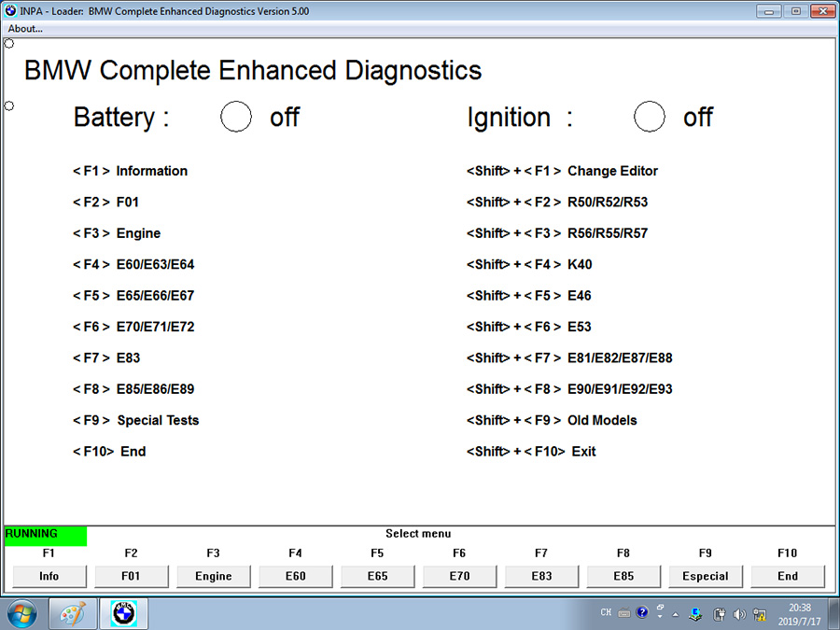Open the volume speaker tray icon

click(x=739, y=614)
